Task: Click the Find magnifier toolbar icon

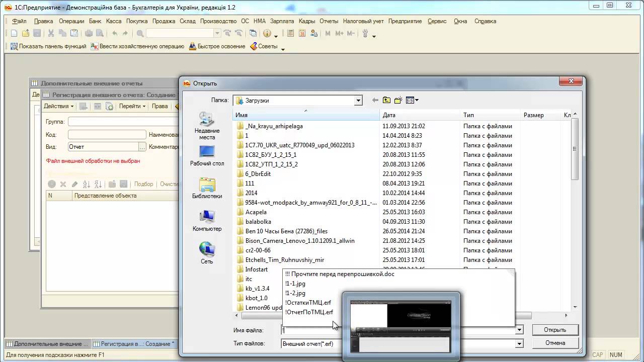Action: [140, 33]
